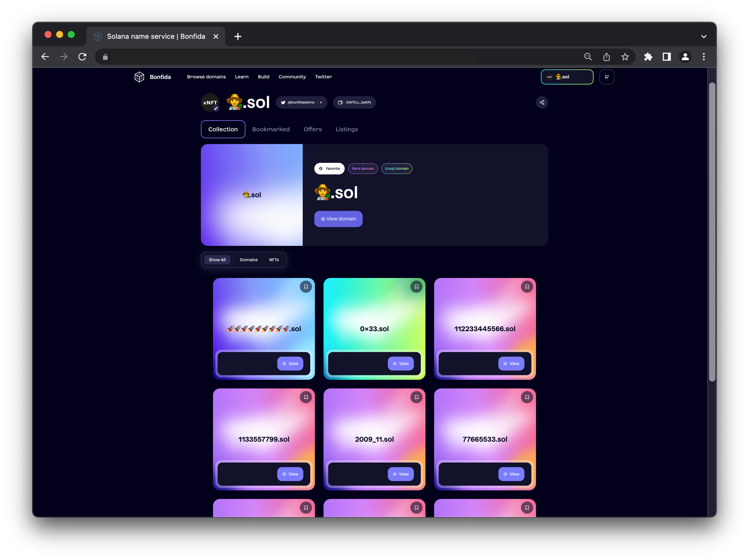Click the xNFT avatar edit pencil

(x=216, y=109)
